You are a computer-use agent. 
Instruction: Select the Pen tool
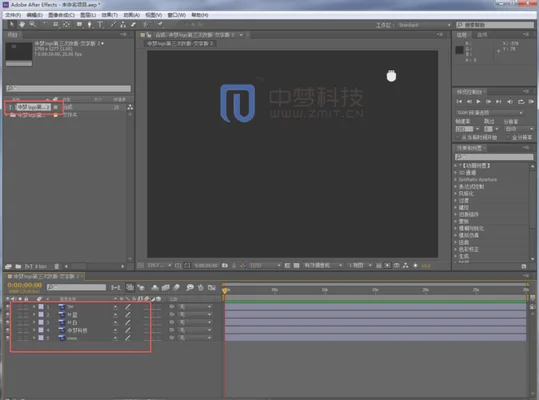click(89, 24)
